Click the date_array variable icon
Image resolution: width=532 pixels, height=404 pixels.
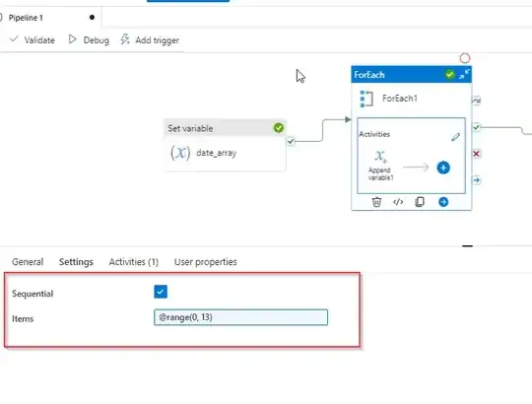click(180, 153)
